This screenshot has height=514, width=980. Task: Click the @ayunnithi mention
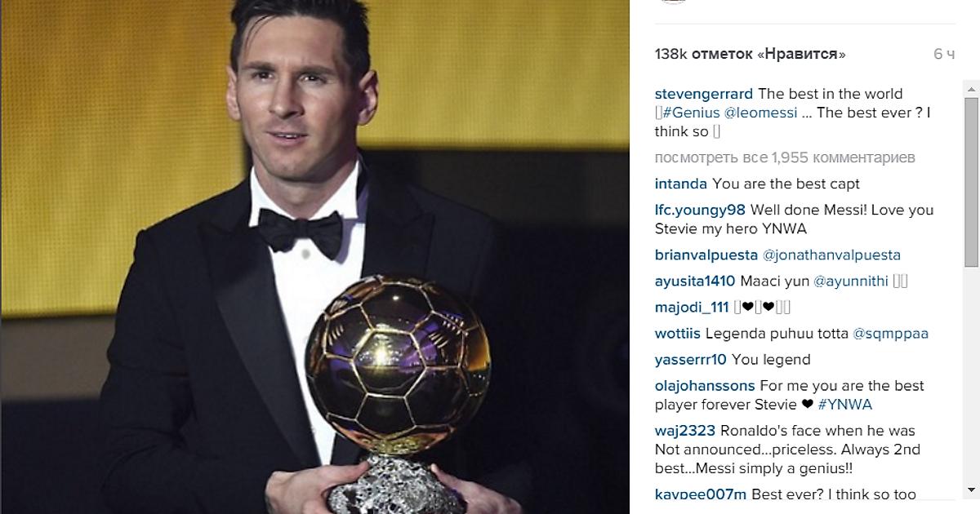(852, 281)
